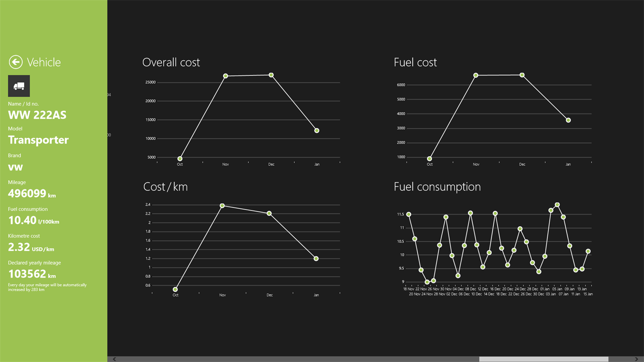The width and height of the screenshot is (644, 362).
Task: Open the Overall cost chart title
Action: point(171,63)
